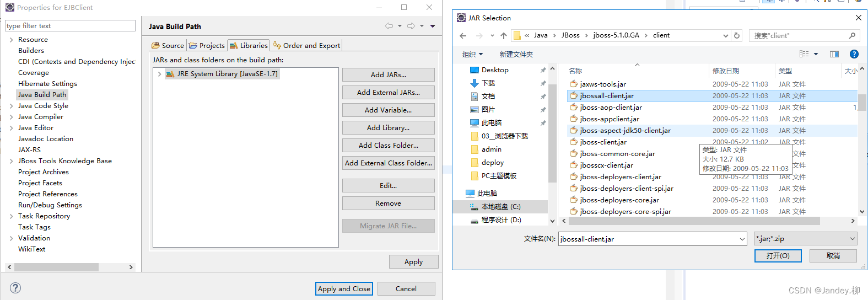The height and width of the screenshot is (300, 868).
Task: Expand the Resource tree item
Action: tap(12, 40)
